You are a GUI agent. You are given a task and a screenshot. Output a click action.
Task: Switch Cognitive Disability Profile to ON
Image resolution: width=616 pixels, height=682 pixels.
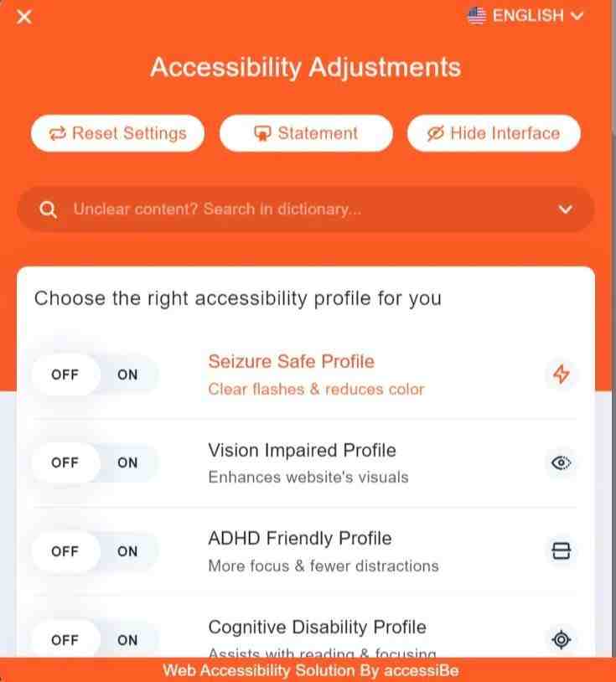pyautogui.click(x=127, y=640)
